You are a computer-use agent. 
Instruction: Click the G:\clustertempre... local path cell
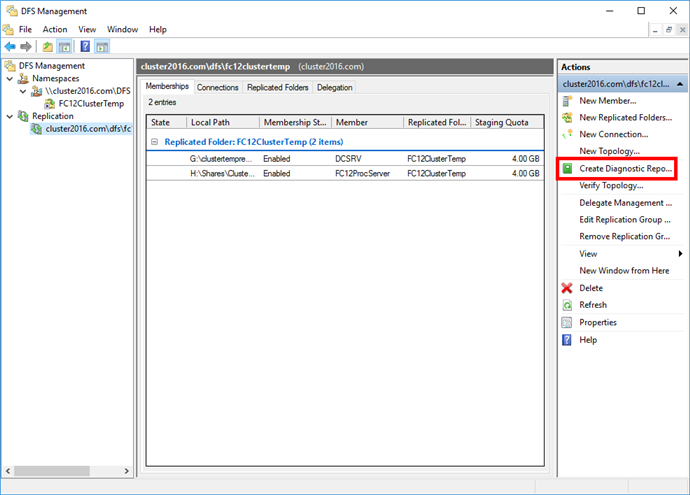point(221,158)
